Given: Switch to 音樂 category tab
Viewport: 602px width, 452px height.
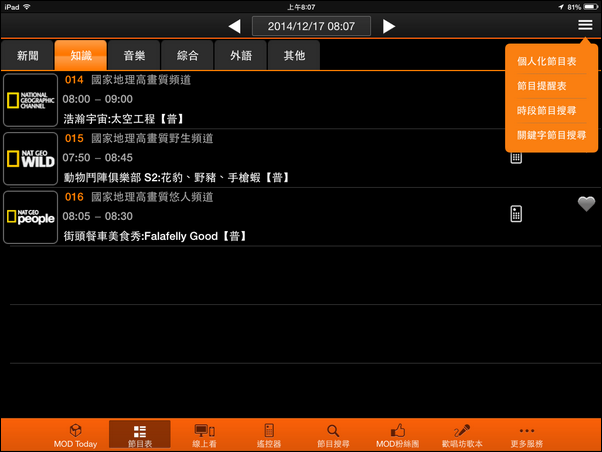Looking at the screenshot, I should tap(134, 55).
